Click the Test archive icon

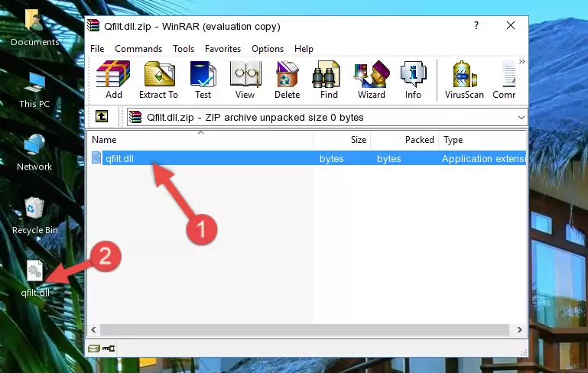[x=203, y=79]
